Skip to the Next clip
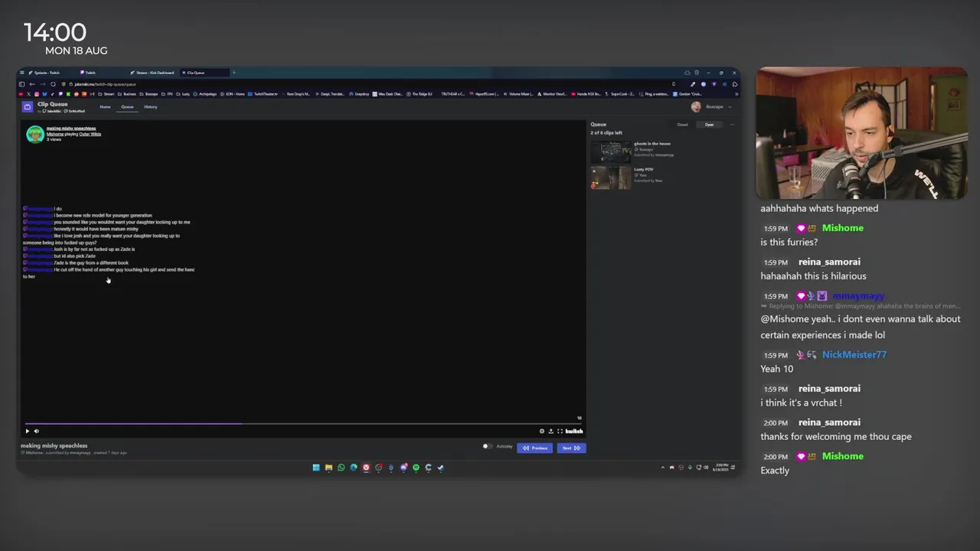This screenshot has height=551, width=980. (571, 448)
